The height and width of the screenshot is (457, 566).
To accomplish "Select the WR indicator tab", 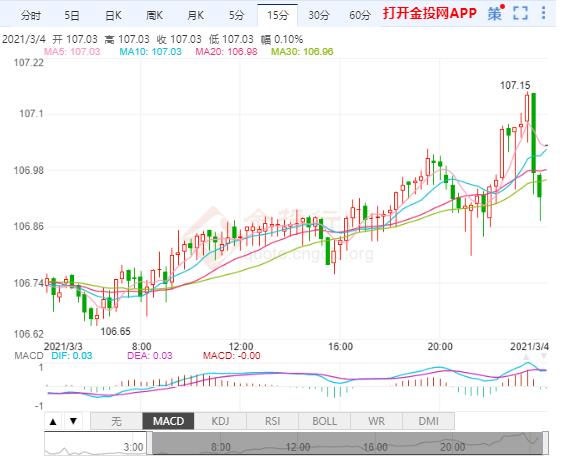I will click(376, 421).
